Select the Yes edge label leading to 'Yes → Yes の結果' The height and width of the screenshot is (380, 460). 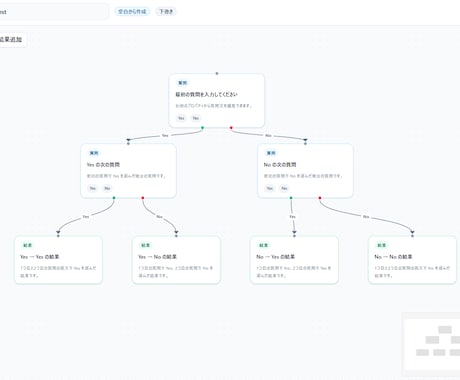pos(86,217)
